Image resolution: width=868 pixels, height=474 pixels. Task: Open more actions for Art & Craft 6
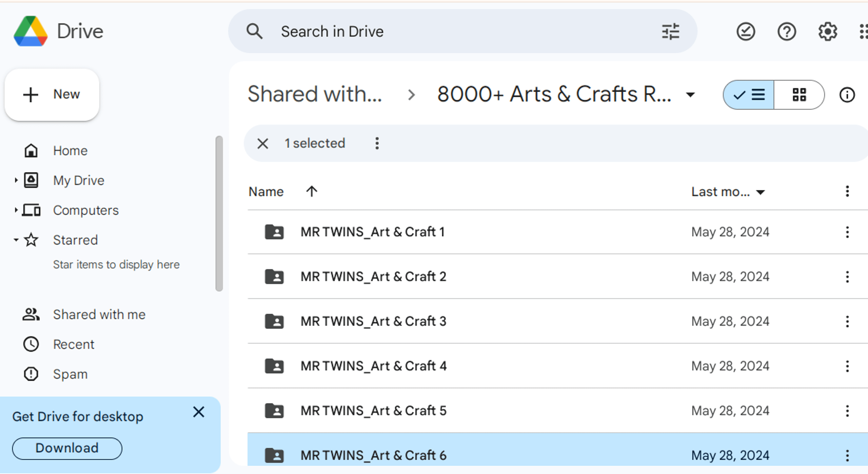847,455
